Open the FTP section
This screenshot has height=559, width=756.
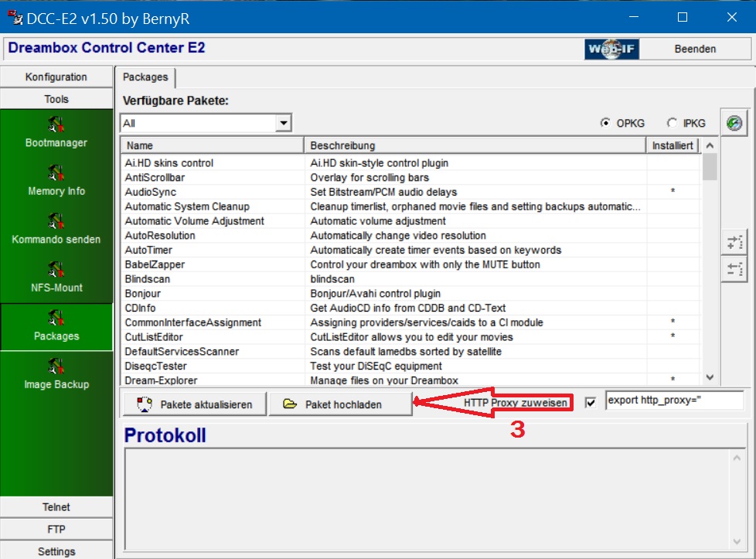[56, 529]
